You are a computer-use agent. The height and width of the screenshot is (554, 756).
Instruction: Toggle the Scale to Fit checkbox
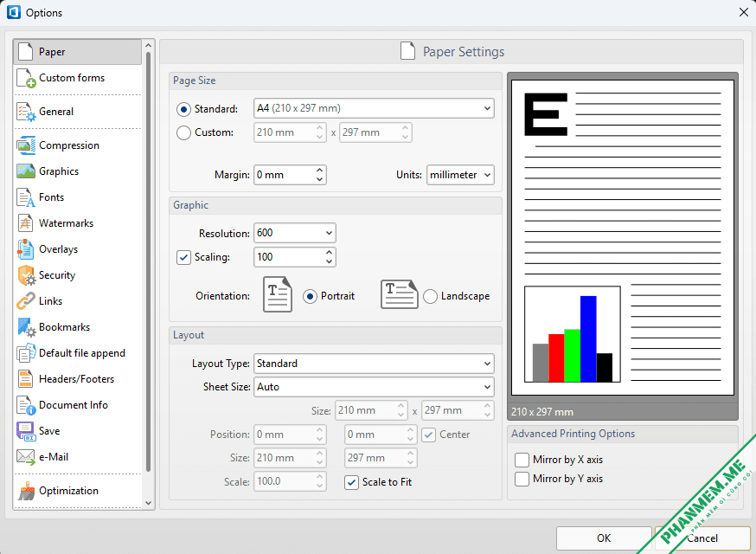point(351,482)
